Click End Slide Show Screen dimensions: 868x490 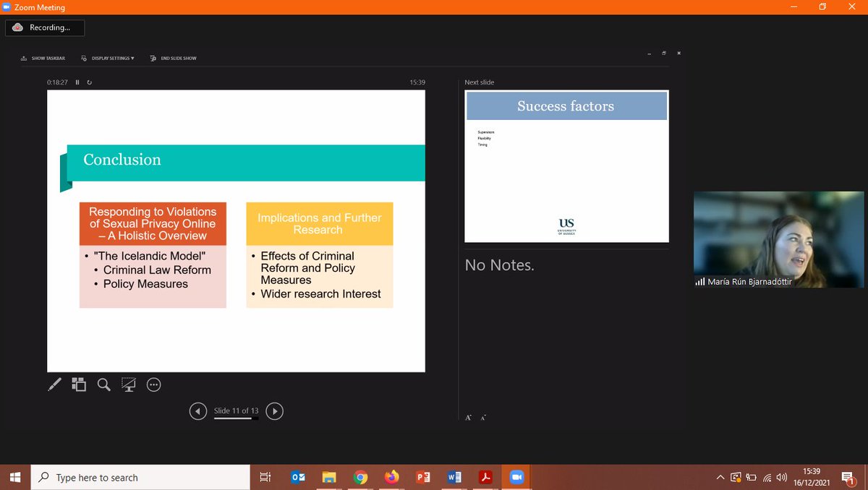tap(174, 58)
